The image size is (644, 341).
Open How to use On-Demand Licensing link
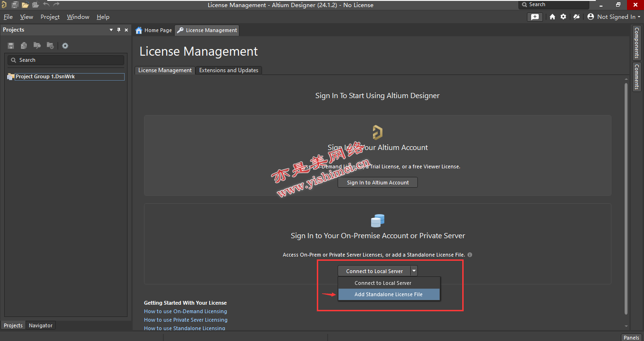click(186, 311)
